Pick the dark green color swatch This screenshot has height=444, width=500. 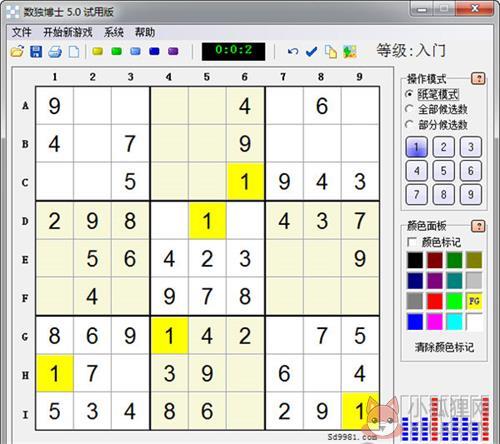click(x=454, y=260)
